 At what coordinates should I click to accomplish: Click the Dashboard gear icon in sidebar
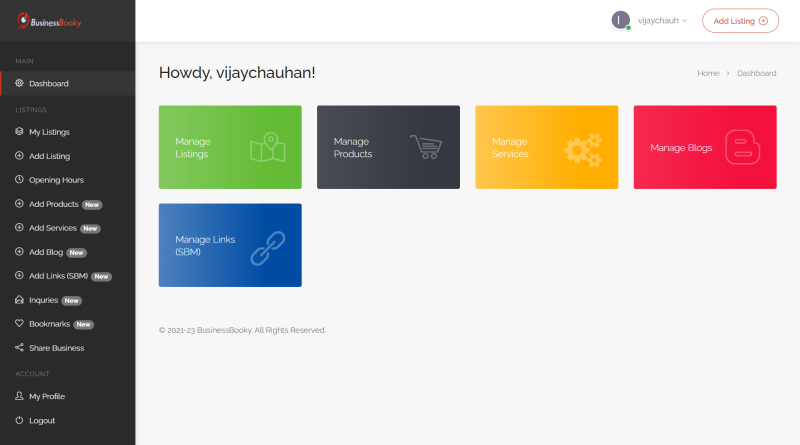coord(19,83)
